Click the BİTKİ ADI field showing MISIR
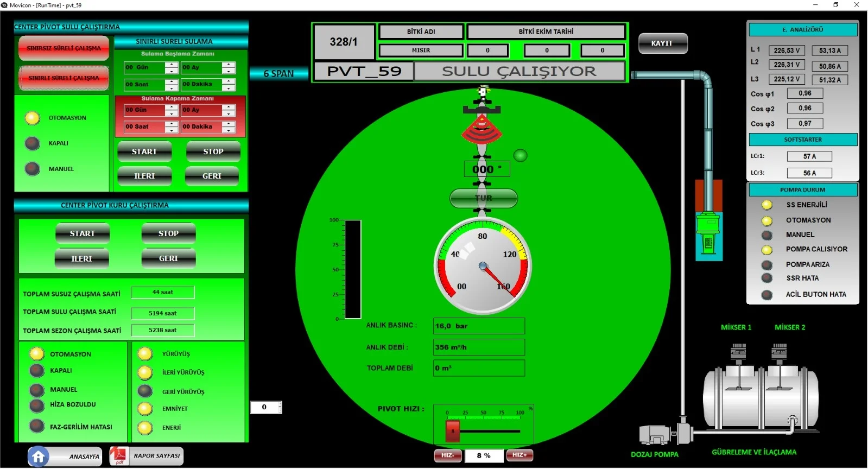Screen dimensions: 868x469 click(421, 50)
